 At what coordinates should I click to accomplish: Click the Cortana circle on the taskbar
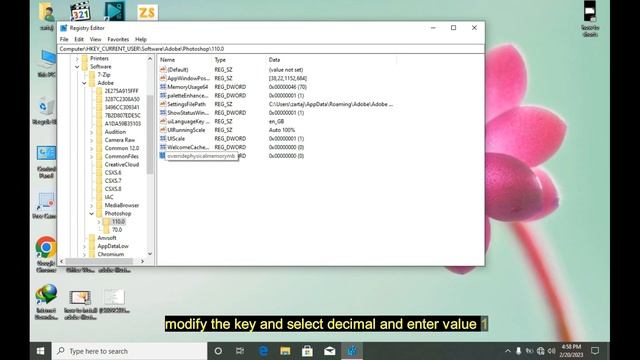[218, 351]
